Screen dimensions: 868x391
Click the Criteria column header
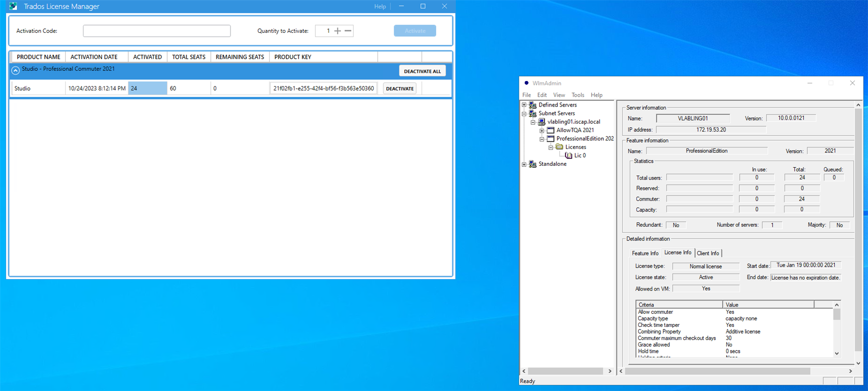point(679,305)
